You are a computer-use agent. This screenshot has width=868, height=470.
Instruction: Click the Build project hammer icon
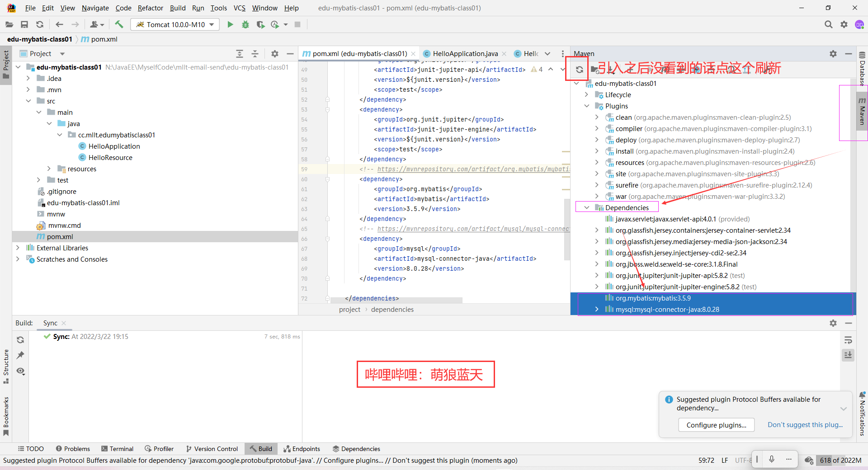click(x=119, y=24)
